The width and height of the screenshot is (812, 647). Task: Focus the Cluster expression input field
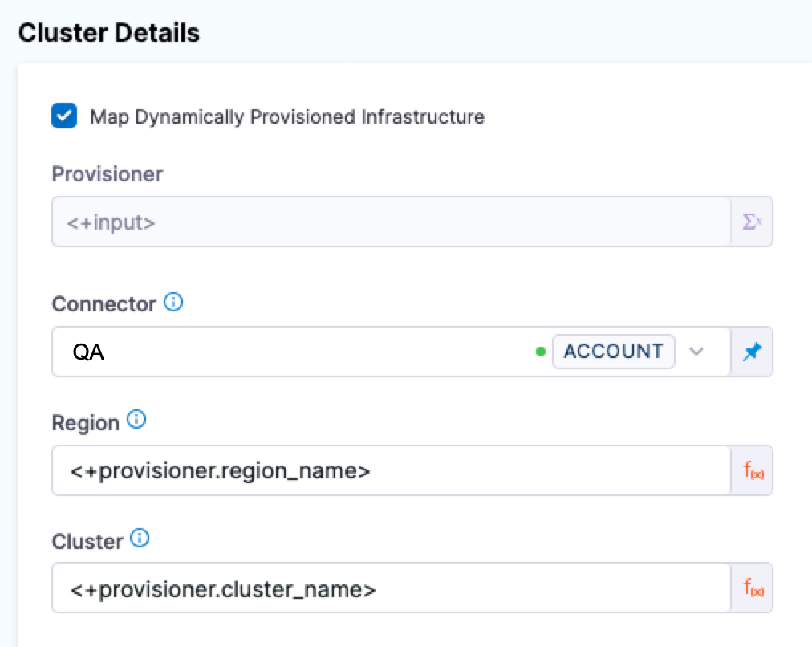391,590
